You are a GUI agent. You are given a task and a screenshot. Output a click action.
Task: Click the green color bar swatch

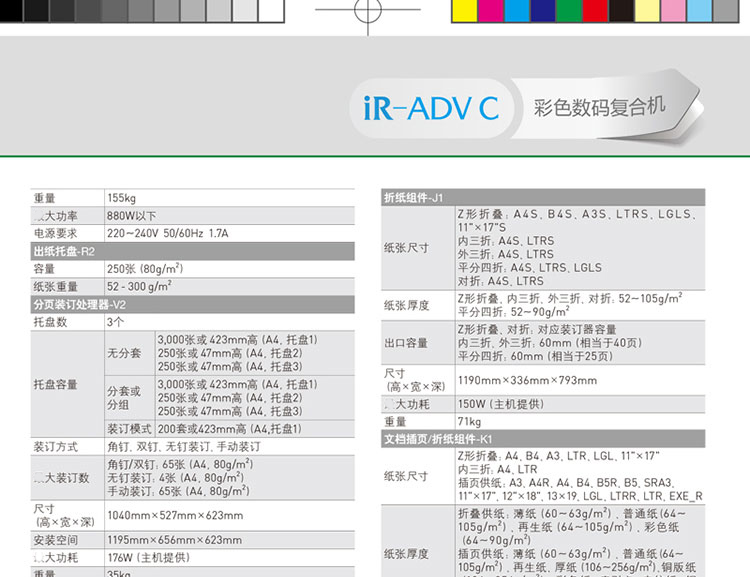point(569,11)
